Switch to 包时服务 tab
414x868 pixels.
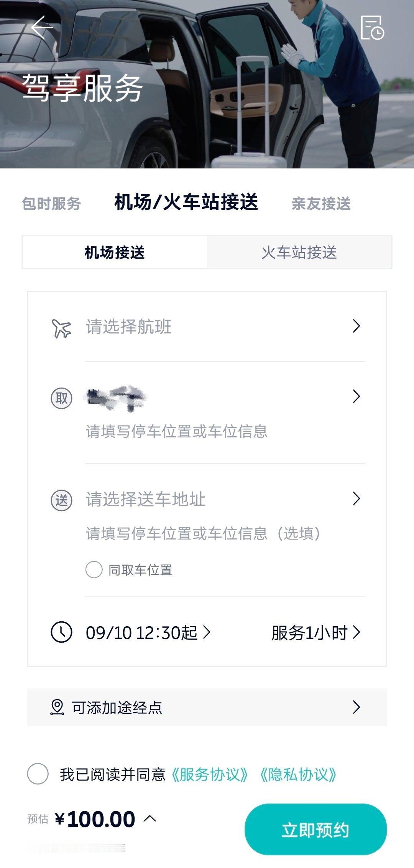coord(51,203)
